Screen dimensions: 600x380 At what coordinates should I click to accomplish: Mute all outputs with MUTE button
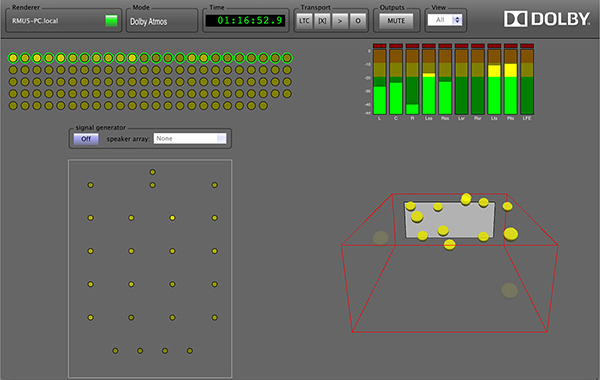(396, 21)
